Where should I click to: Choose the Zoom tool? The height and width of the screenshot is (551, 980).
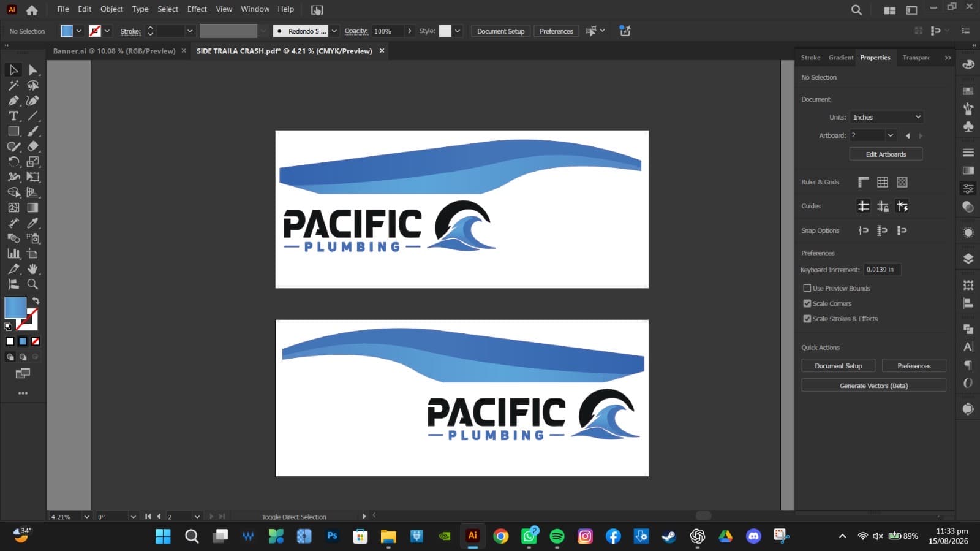click(x=33, y=284)
